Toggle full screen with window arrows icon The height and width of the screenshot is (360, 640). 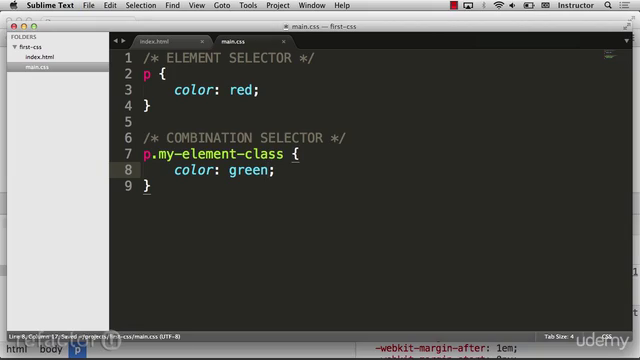point(627,27)
